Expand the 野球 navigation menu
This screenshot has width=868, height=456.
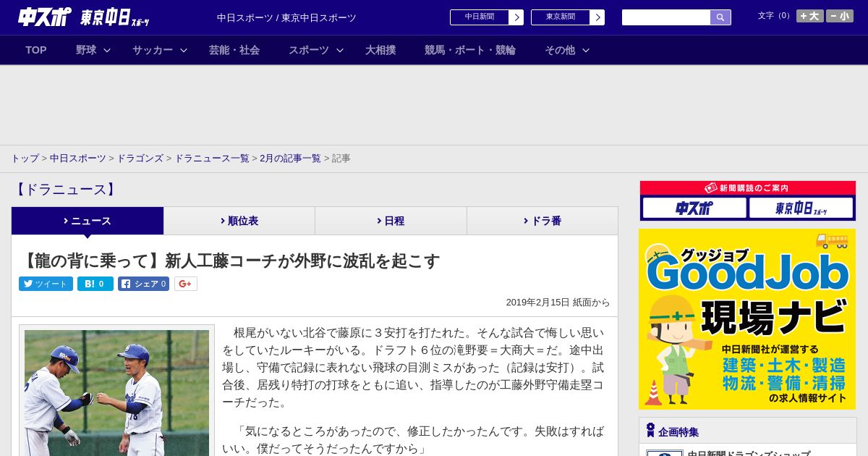click(x=93, y=50)
